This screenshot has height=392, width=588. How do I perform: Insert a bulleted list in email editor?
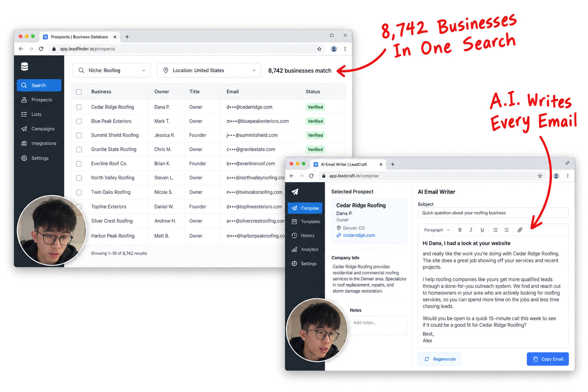[496, 230]
